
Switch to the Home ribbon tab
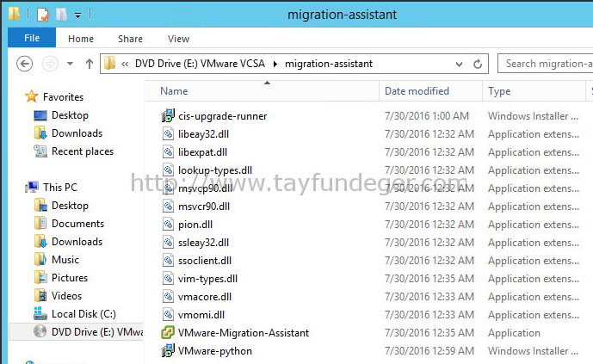81,39
